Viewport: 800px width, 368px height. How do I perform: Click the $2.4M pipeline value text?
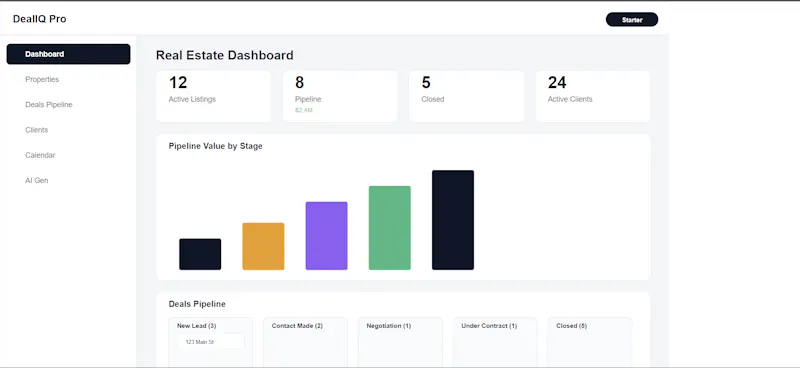pyautogui.click(x=303, y=110)
